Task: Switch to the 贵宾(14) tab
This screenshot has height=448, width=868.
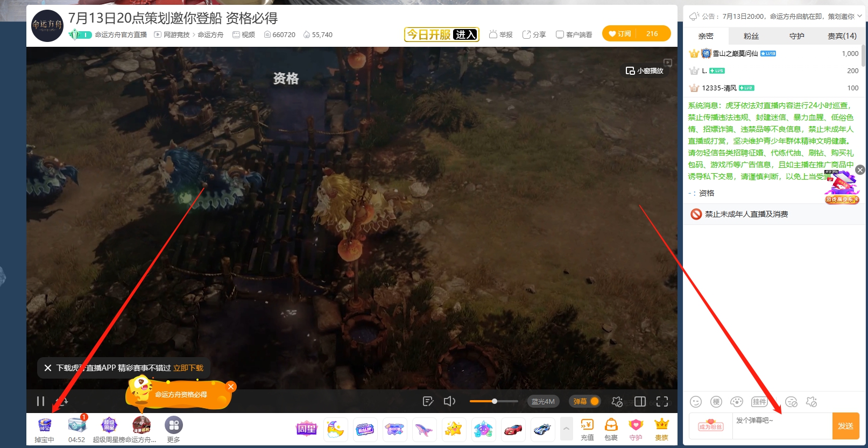Action: (x=842, y=36)
